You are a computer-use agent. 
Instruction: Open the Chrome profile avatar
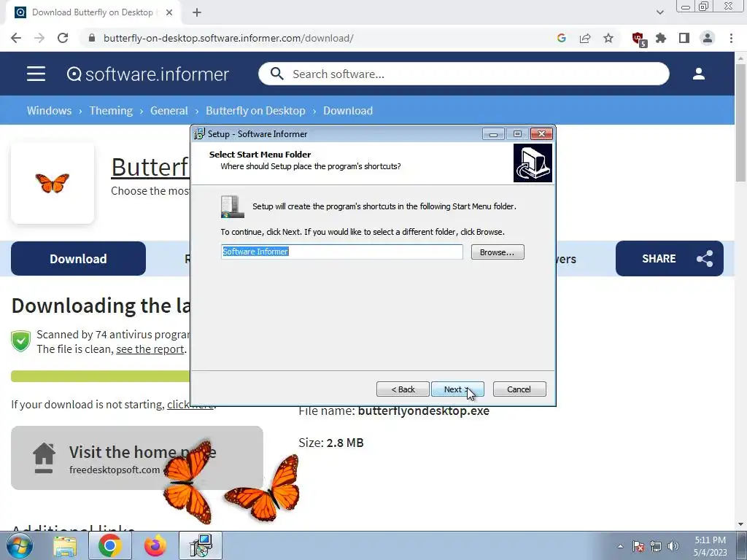coord(708,38)
